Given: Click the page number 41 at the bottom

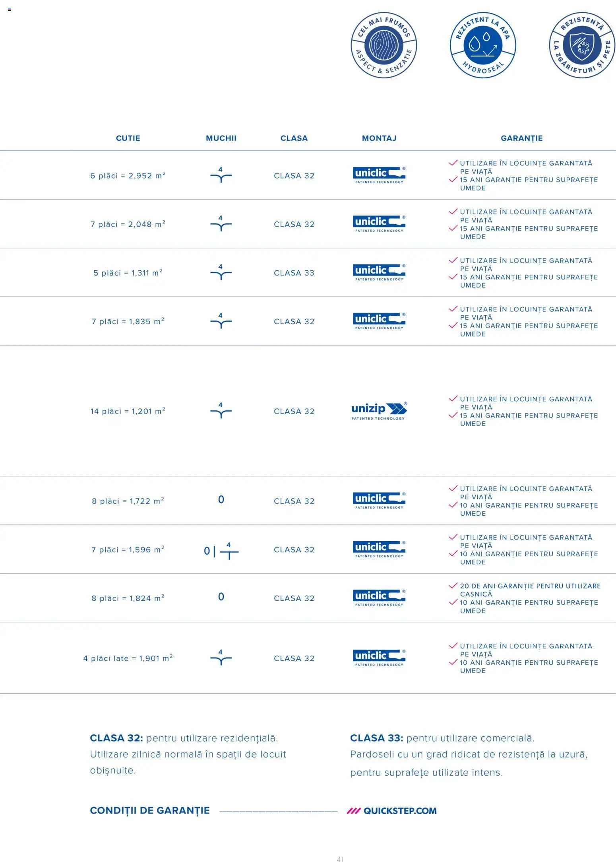Looking at the screenshot, I should (340, 859).
